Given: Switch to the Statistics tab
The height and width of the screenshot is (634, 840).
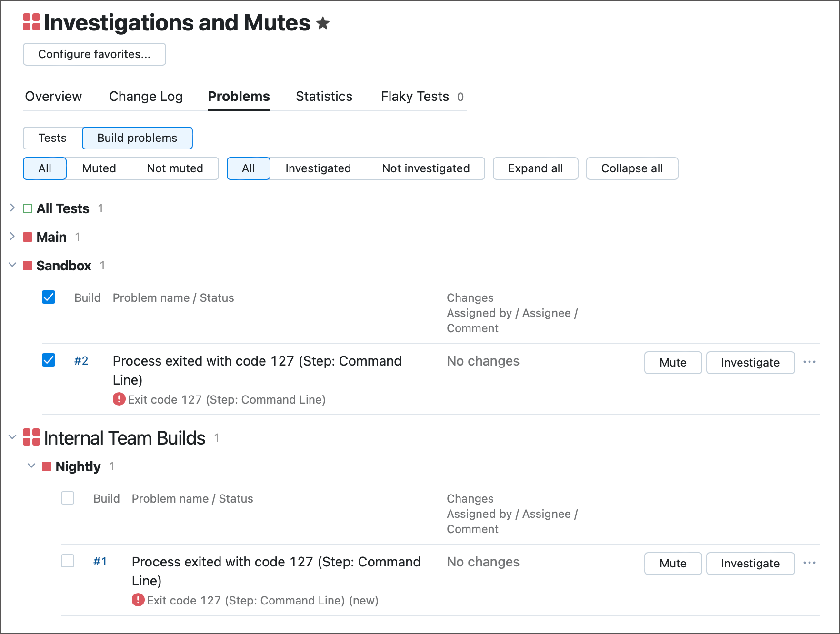Looking at the screenshot, I should (324, 97).
